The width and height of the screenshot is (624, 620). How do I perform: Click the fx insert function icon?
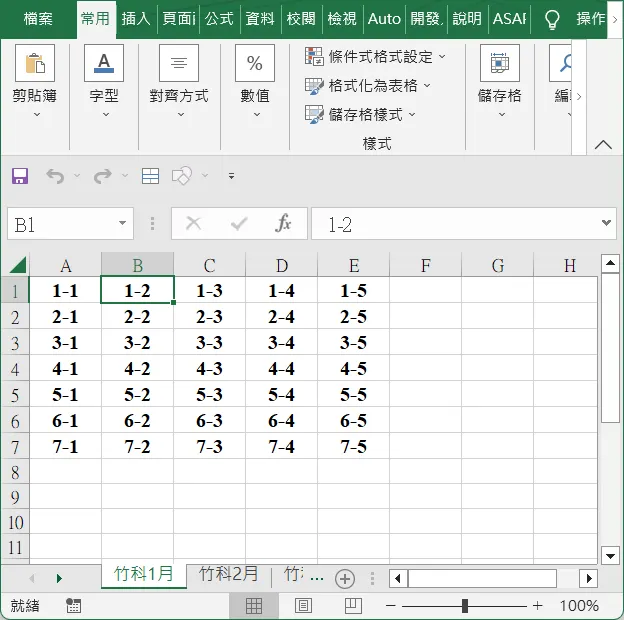[283, 223]
